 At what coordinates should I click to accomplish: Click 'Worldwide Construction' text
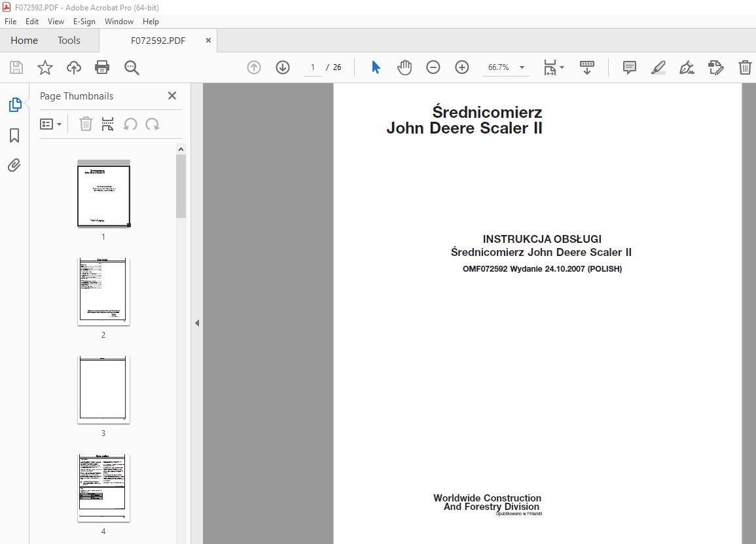click(x=487, y=498)
